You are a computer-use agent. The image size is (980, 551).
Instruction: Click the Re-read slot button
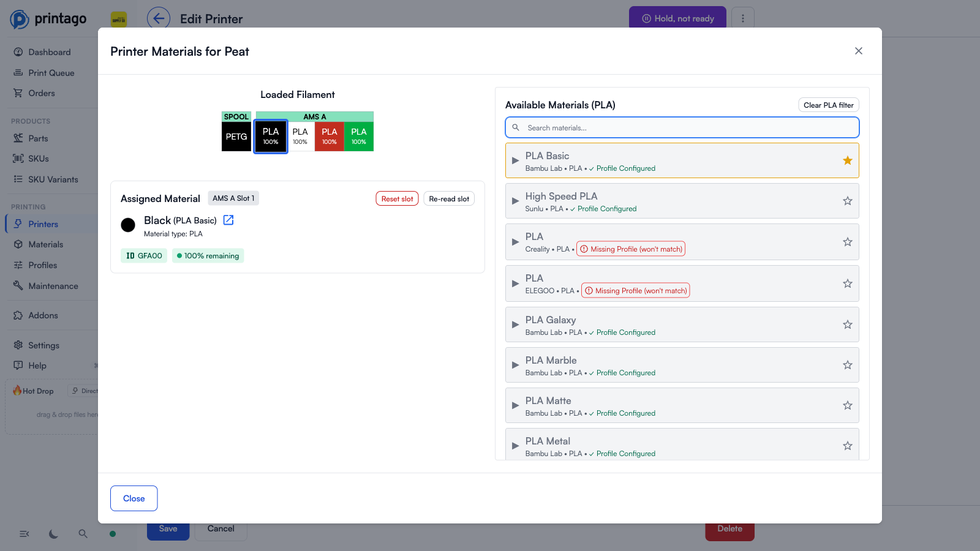tap(449, 198)
